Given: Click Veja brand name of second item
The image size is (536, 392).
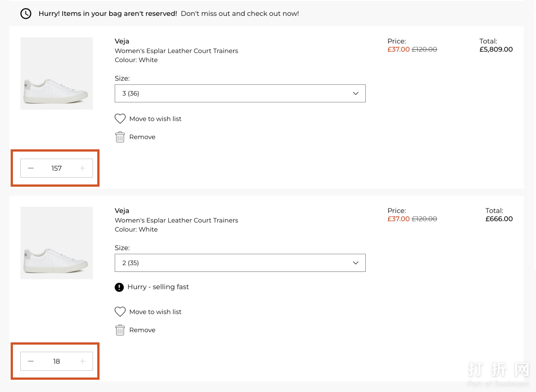Looking at the screenshot, I should (x=122, y=211).
